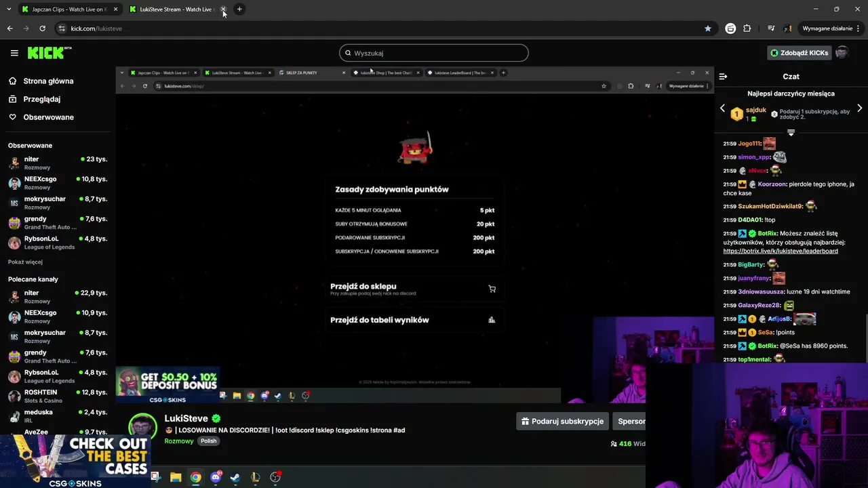Close the LukiSteve Stream browser tab
This screenshot has width=868, height=488.
point(223,9)
